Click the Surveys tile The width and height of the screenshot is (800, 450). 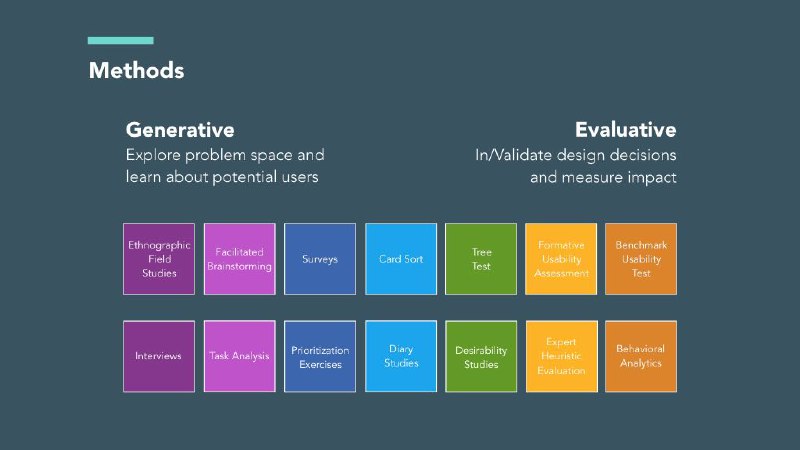tap(320, 259)
